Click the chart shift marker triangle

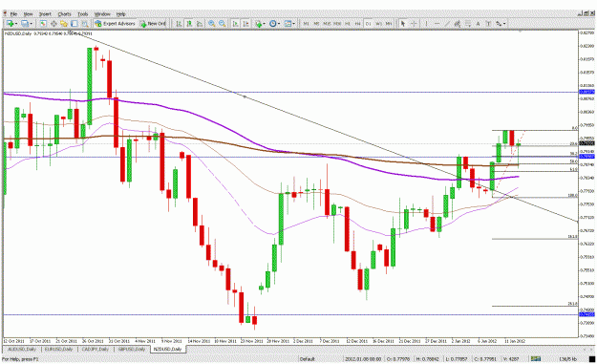[x=520, y=32]
